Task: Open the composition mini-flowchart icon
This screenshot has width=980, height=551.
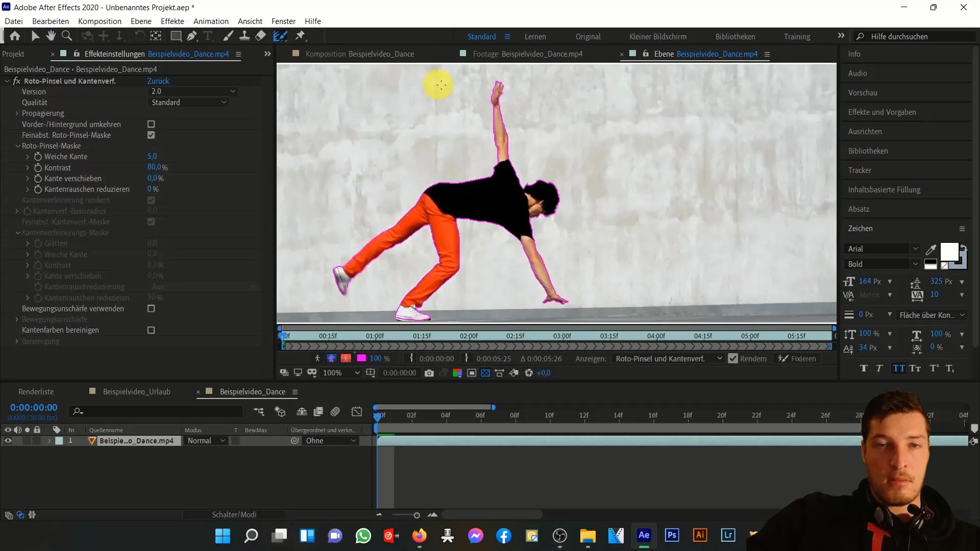Action: click(x=259, y=412)
